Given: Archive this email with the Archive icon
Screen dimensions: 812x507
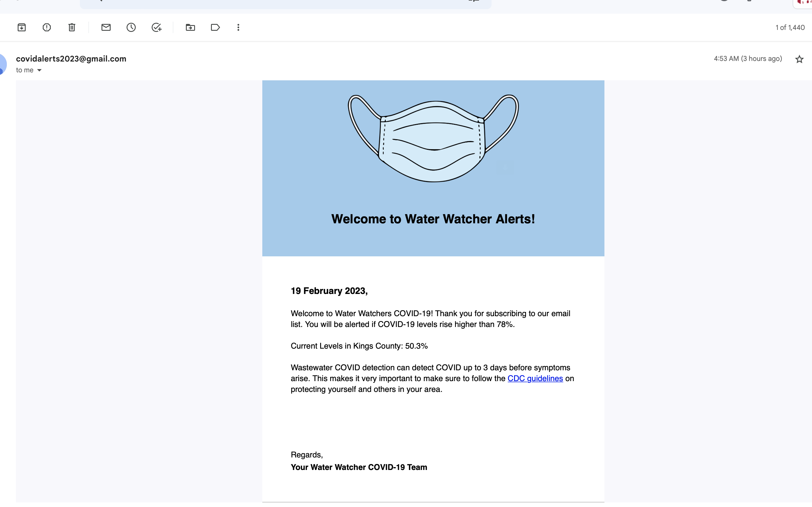Looking at the screenshot, I should click(21, 28).
